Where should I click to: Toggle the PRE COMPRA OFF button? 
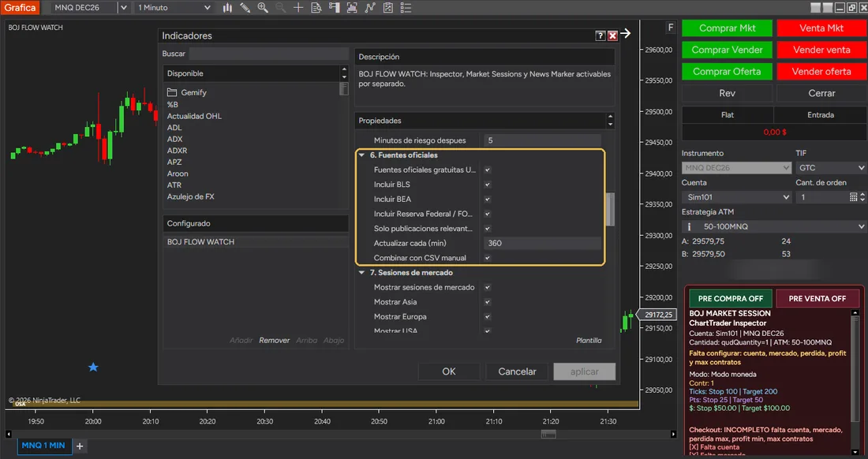point(731,299)
